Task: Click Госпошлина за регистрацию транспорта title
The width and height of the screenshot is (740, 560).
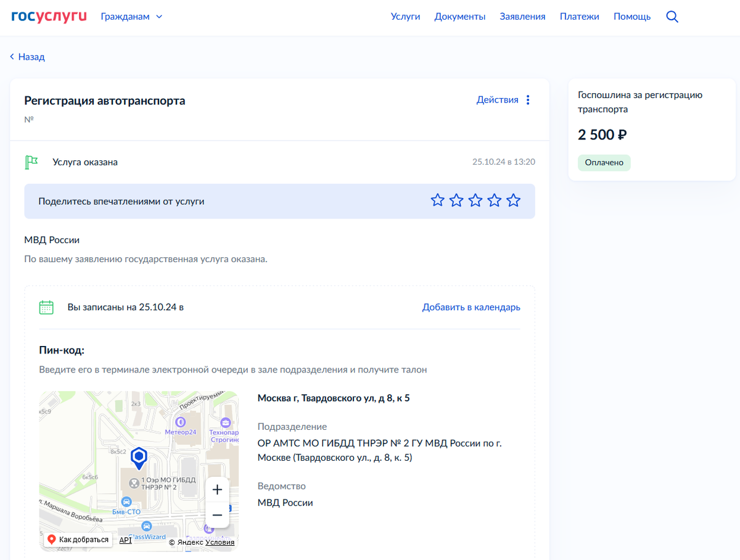Action: click(x=640, y=102)
